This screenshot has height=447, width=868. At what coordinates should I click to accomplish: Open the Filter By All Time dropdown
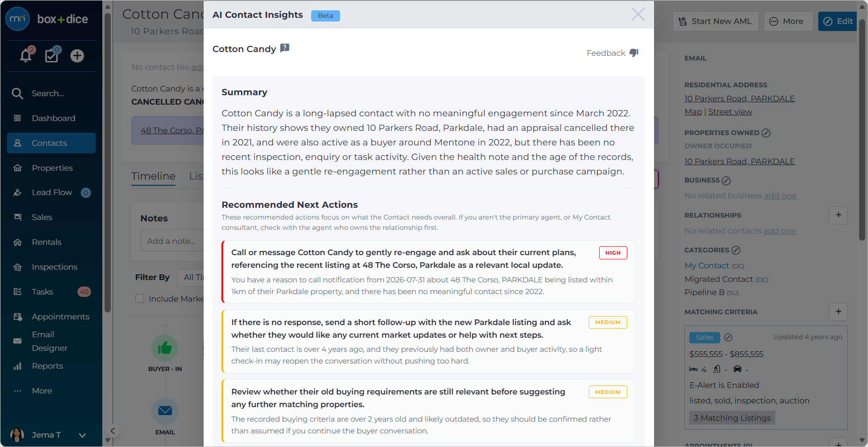tap(191, 277)
